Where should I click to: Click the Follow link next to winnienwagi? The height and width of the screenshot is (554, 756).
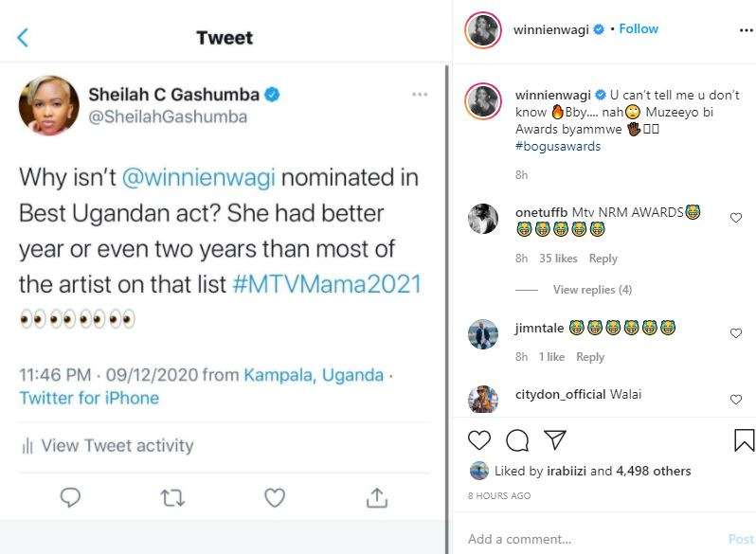(x=639, y=28)
